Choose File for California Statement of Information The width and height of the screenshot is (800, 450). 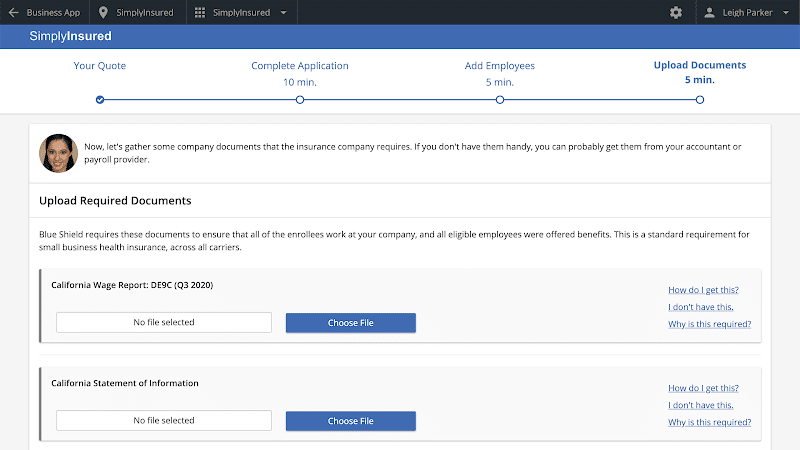pyautogui.click(x=350, y=421)
